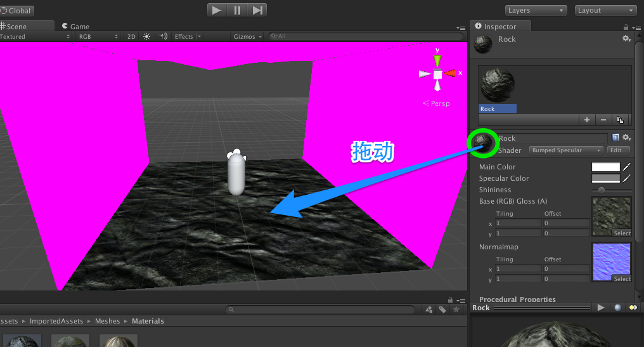Viewport: 644px width, 347px height.
Task: Click the preview lighting toggle icon
Action: click(x=633, y=308)
